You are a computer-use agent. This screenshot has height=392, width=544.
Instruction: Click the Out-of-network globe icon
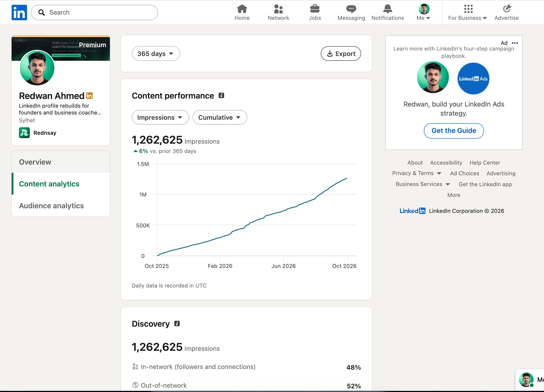point(135,385)
